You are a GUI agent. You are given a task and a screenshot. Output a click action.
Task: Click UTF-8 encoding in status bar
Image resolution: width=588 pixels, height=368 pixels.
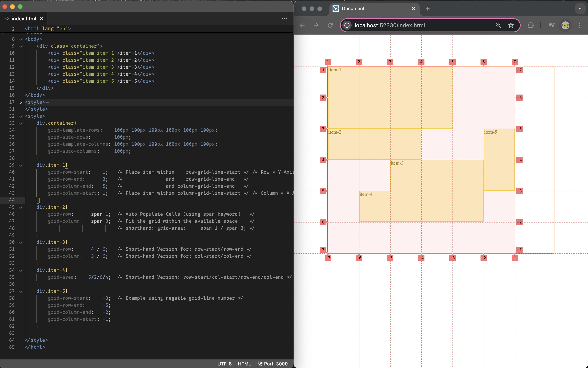tap(224, 364)
